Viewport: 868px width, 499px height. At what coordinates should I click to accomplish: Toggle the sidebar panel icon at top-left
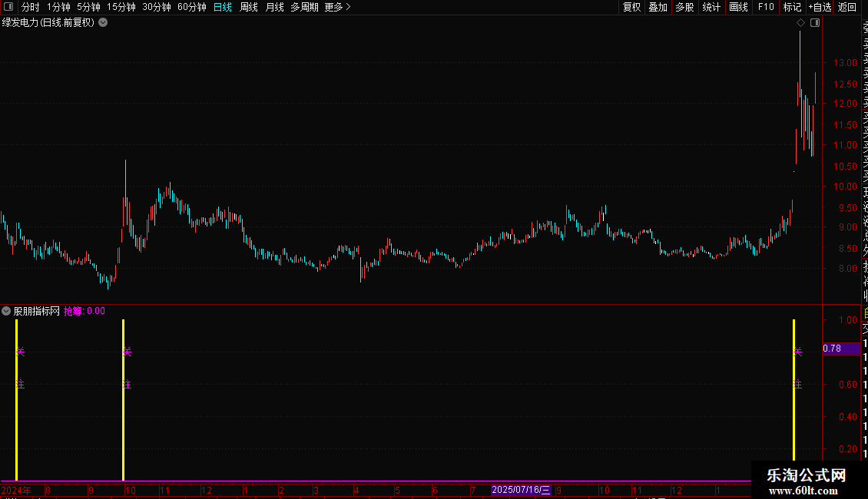[8, 7]
